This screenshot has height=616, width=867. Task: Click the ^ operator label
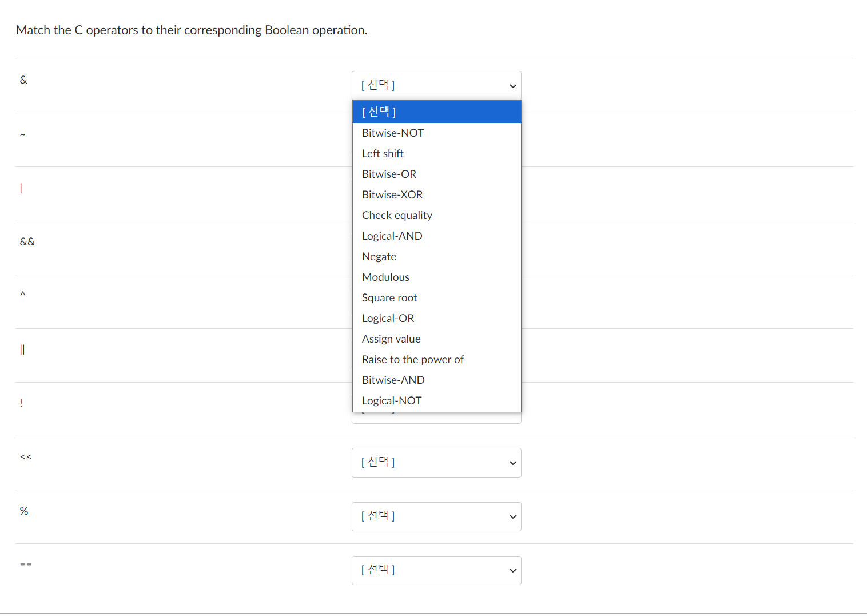(x=23, y=294)
